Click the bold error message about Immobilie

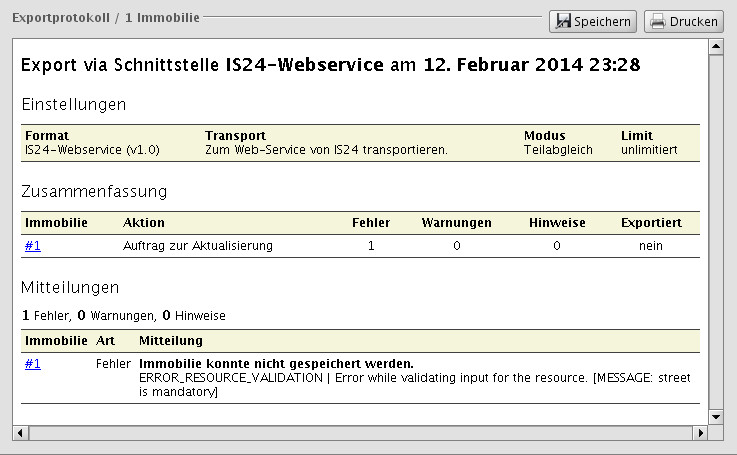(x=276, y=363)
